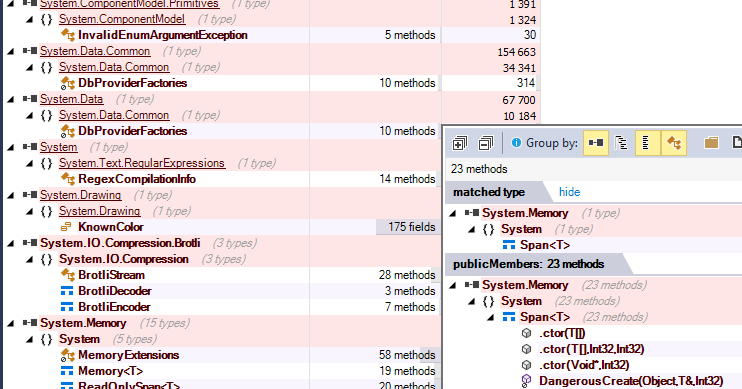The image size is (742, 389).
Task: Select the .ctor(T[]) method row text
Action: pos(562,333)
